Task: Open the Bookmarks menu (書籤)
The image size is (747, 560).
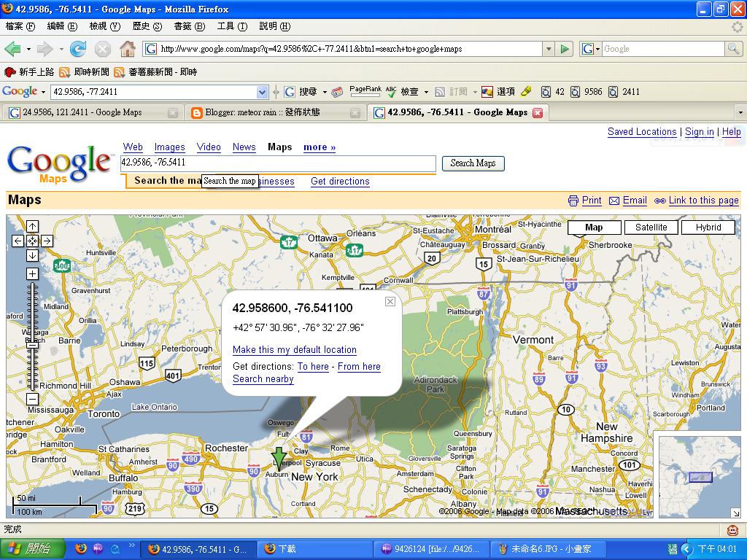Action: (189, 27)
